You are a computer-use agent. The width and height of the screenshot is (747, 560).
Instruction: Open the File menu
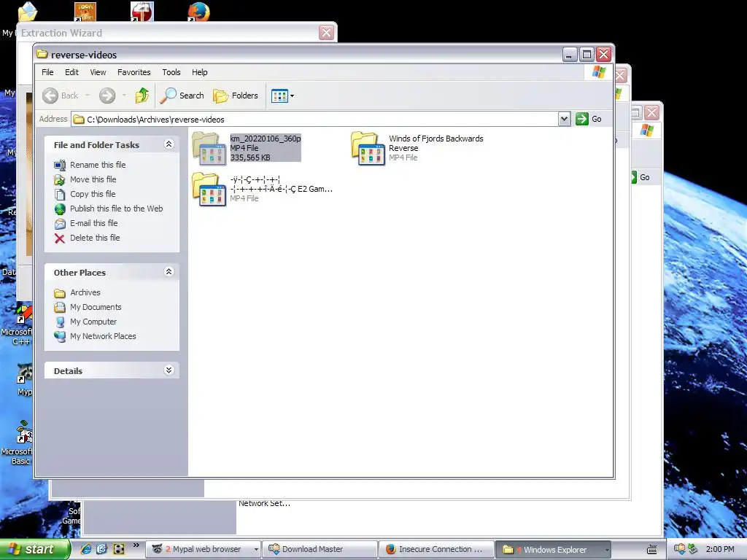pos(47,72)
